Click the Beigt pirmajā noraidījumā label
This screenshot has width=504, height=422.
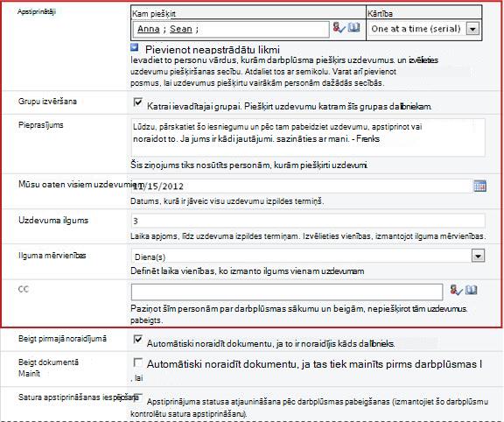coord(62,338)
